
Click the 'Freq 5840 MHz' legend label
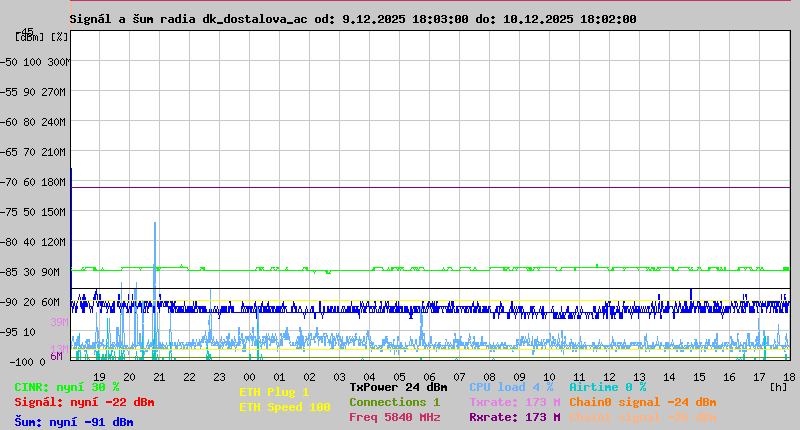tap(394, 417)
